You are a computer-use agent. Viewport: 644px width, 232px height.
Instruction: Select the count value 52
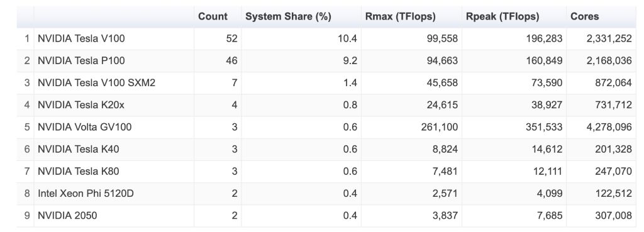point(231,38)
